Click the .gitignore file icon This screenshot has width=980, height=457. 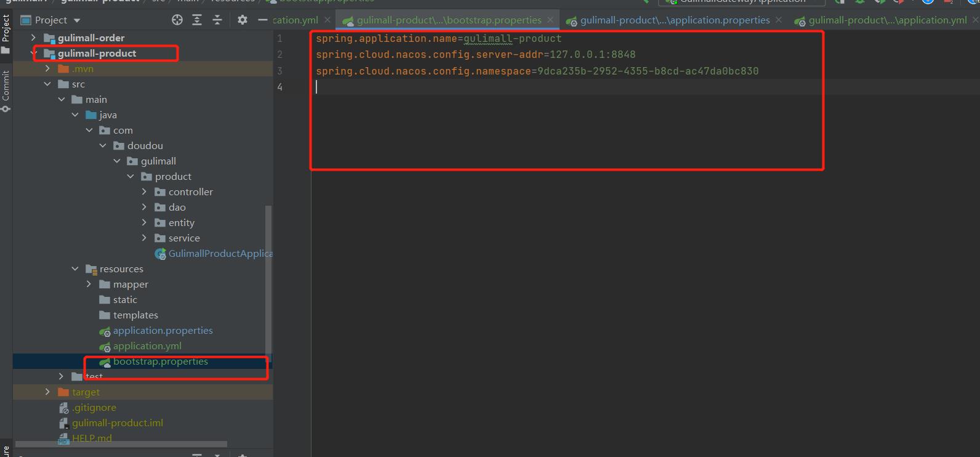point(64,408)
